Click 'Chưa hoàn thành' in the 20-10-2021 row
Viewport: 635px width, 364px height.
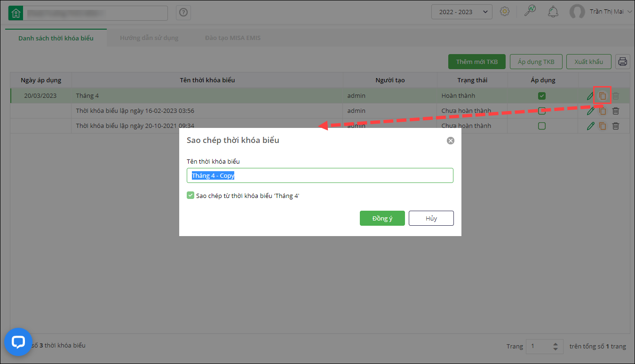pos(466,126)
